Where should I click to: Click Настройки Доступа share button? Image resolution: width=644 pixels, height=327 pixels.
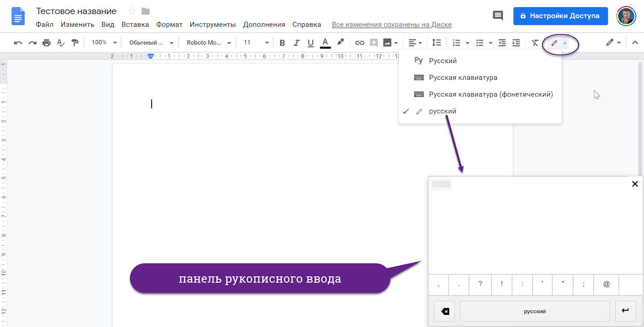[x=561, y=16]
